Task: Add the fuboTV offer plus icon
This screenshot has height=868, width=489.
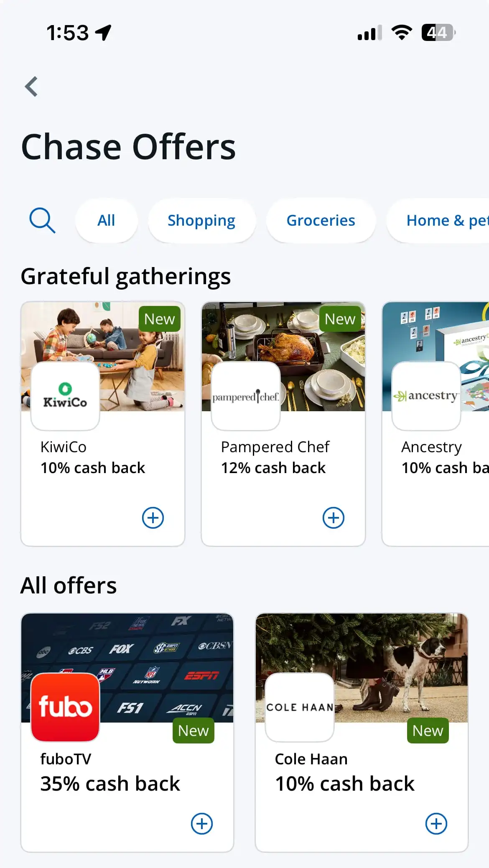Action: (202, 824)
